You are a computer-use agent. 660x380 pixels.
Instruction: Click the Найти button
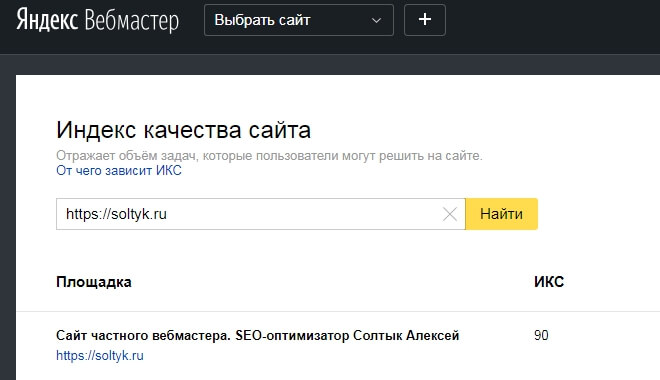pos(501,214)
